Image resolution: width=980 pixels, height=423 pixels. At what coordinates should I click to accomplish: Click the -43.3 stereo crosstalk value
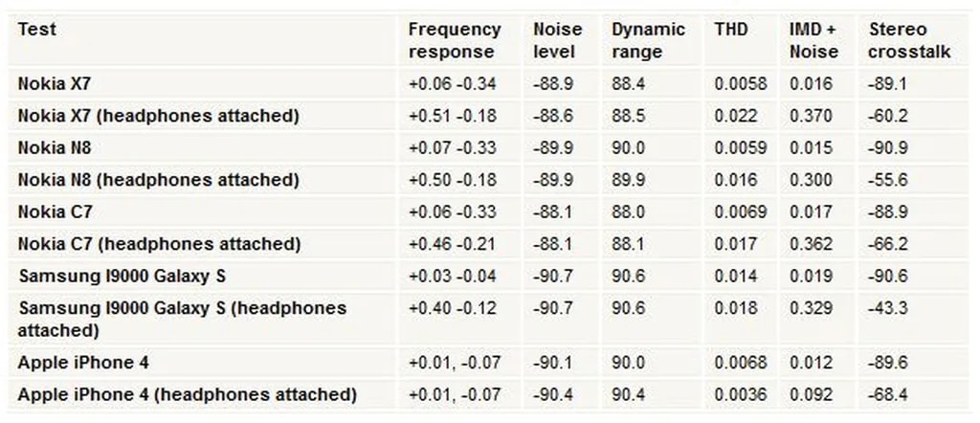887,308
